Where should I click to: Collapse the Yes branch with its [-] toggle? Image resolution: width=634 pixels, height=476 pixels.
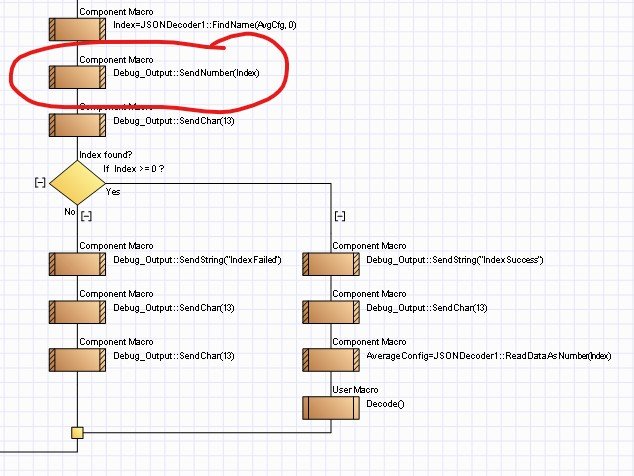(x=340, y=215)
